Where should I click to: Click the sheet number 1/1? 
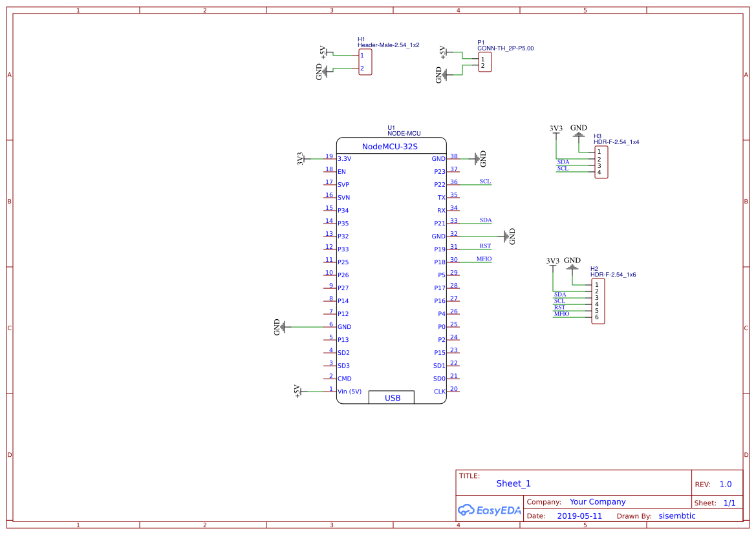(729, 503)
